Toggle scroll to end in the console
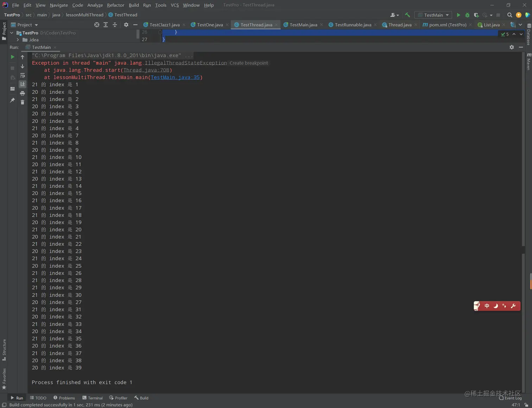This screenshot has width=532, height=408. [23, 84]
